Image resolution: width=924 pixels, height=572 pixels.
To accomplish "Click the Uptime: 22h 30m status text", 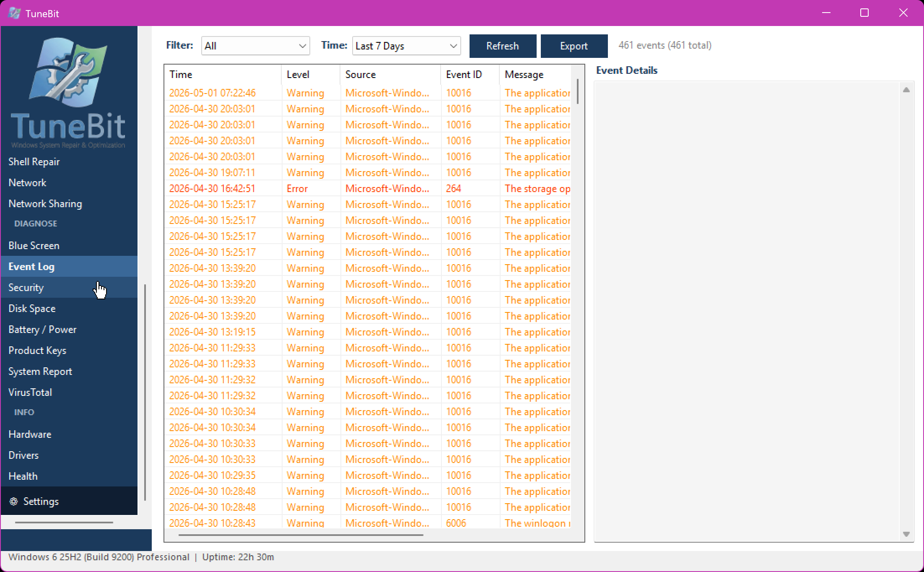I will pos(238,557).
